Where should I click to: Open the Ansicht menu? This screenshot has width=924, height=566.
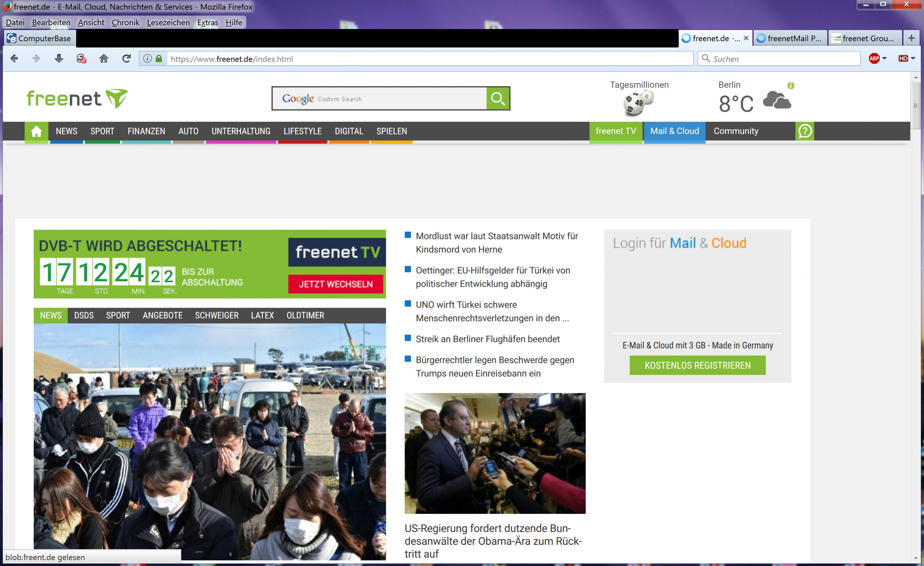(91, 22)
